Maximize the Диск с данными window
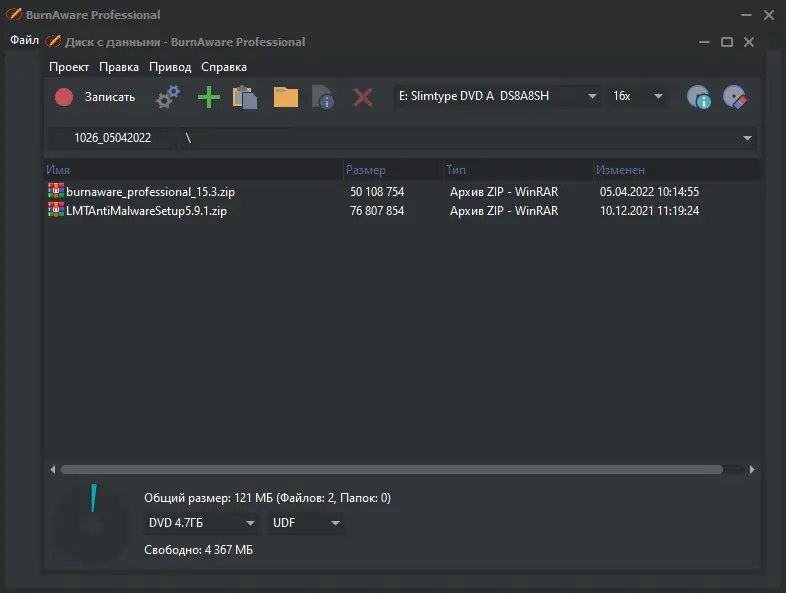Screen dimensions: 786x593 727,42
